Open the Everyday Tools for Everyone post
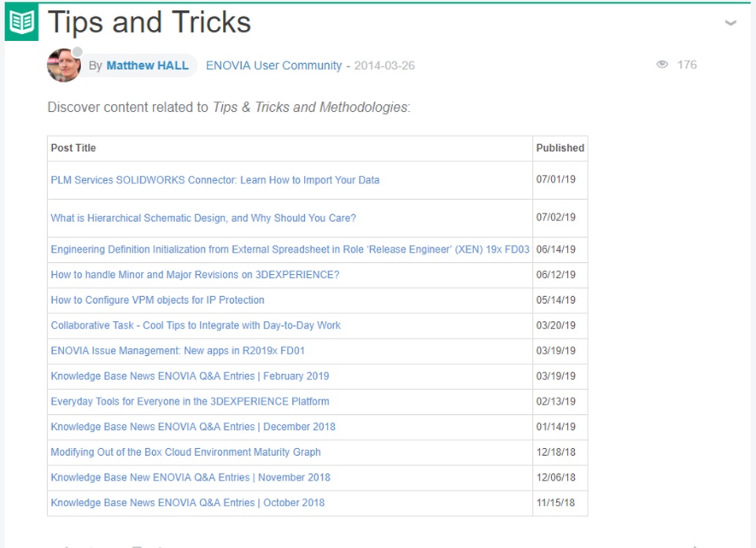Screen dimensions: 756x548 (190, 401)
